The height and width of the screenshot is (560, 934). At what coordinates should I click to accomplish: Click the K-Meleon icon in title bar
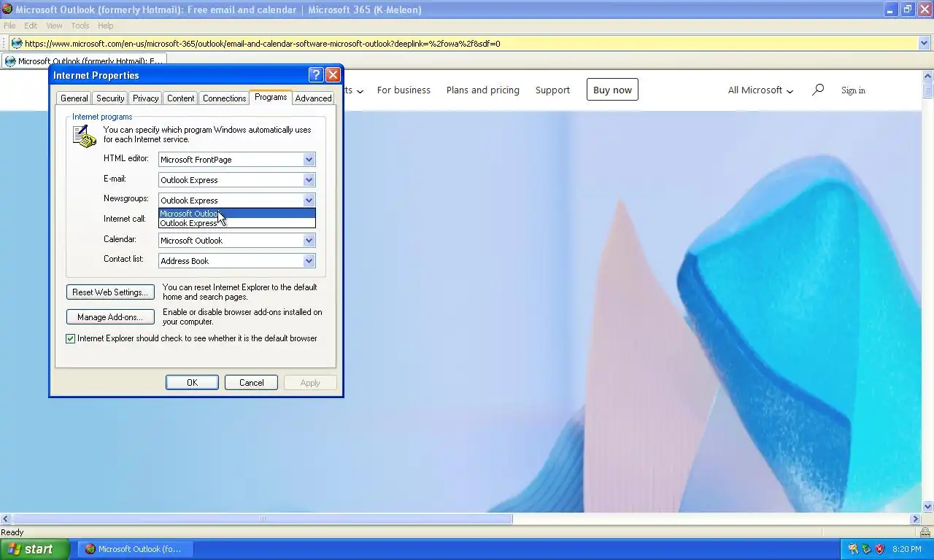[x=7, y=9]
